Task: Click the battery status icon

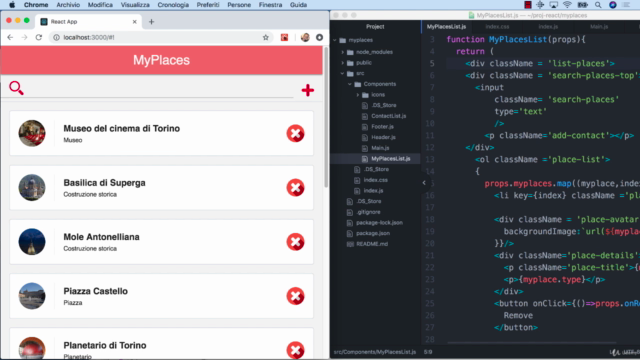Action: 582,5
